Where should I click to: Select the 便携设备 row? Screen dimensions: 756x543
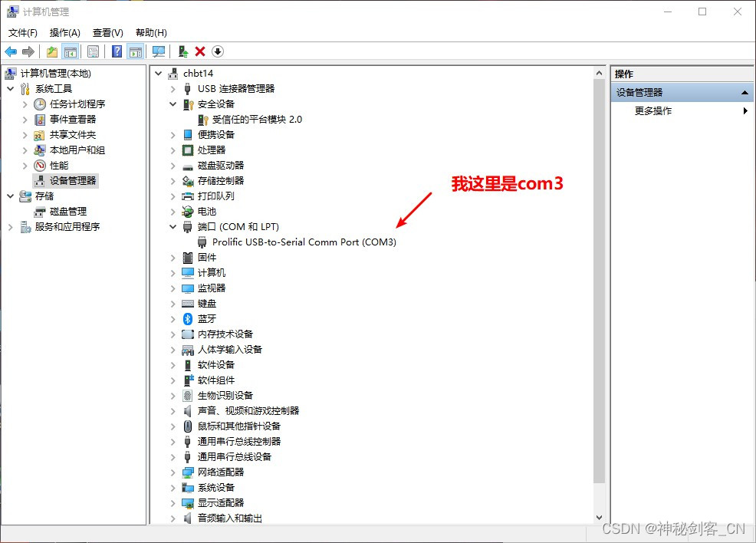click(x=216, y=134)
